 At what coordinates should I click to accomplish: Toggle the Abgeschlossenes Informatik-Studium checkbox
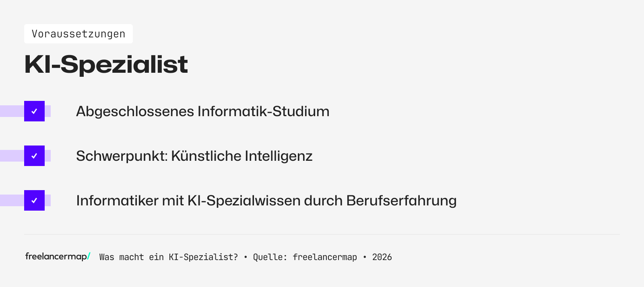tap(34, 111)
